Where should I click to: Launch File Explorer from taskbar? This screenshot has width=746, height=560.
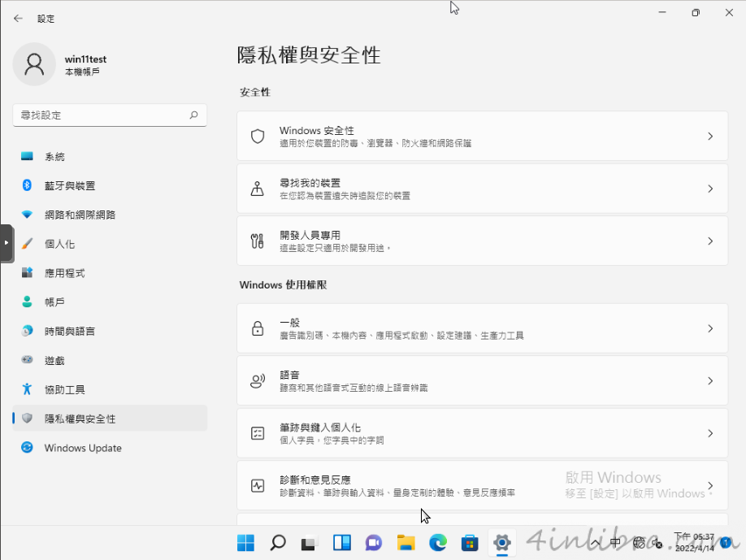coord(406,542)
